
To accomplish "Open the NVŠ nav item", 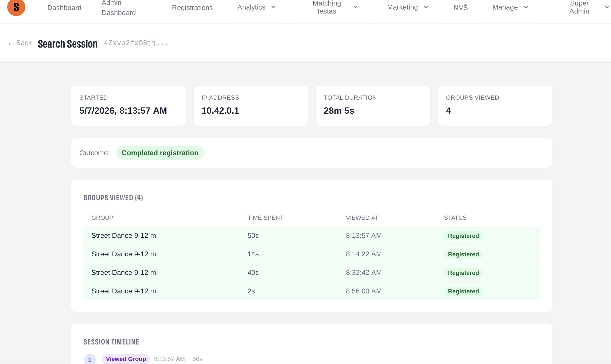I will click(x=461, y=8).
